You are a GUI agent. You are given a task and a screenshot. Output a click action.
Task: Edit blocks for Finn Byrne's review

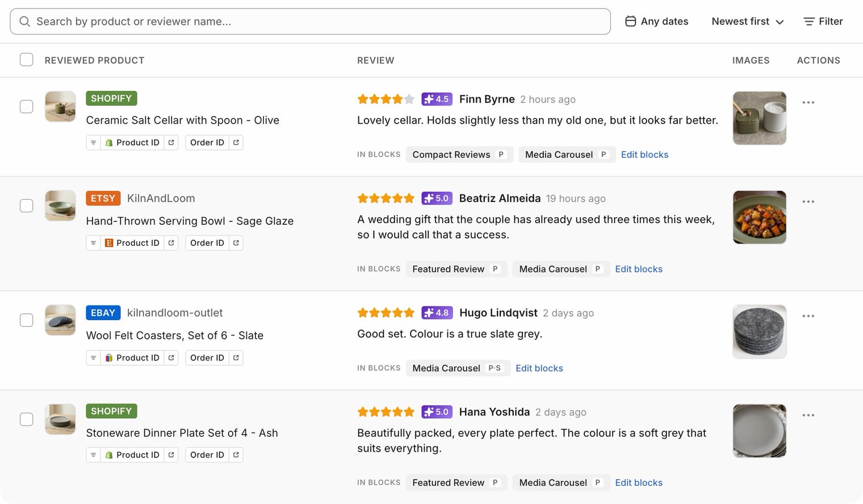coord(644,154)
